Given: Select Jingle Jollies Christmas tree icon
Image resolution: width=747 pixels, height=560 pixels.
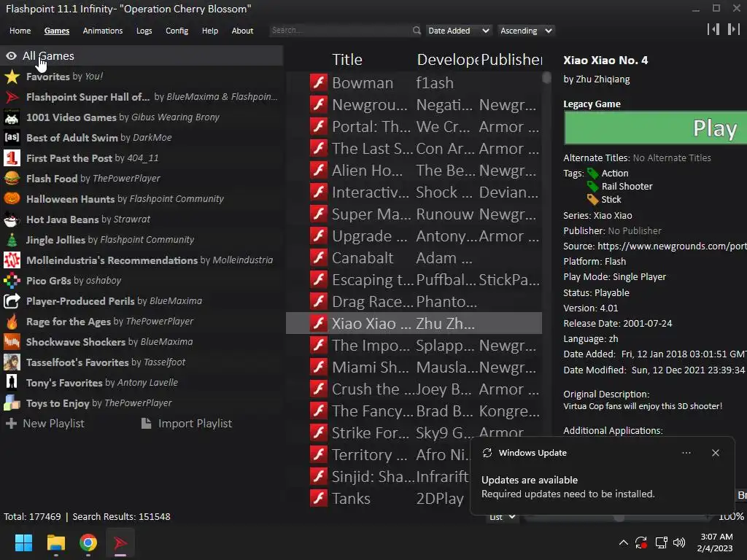Looking at the screenshot, I should [12, 240].
